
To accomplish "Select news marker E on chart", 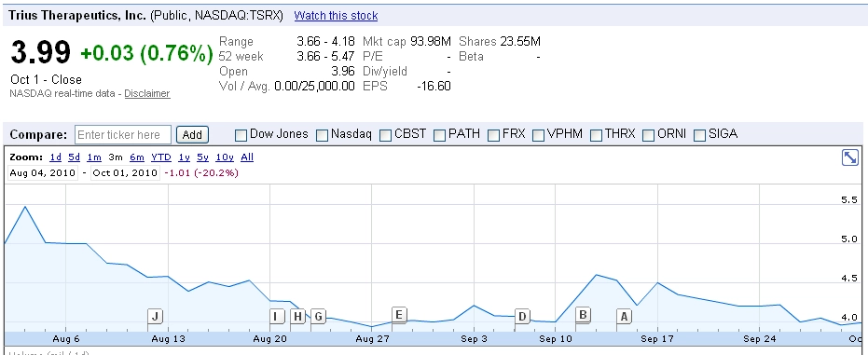I will coord(399,315).
